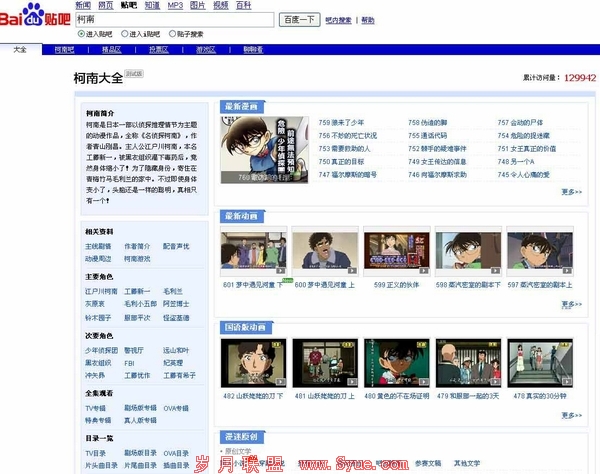Open the 配音声优 link in sidebar

[176, 246]
